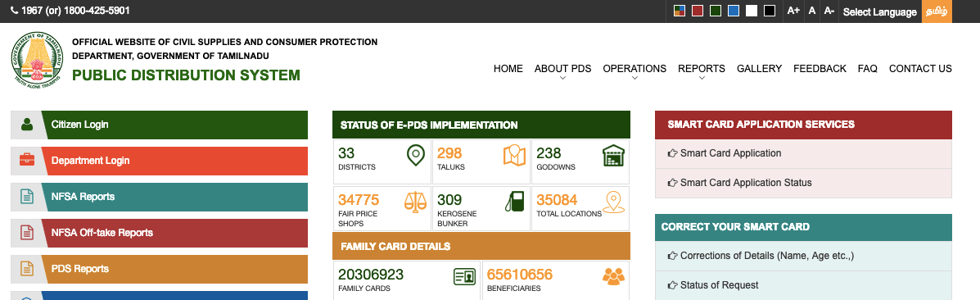Screen dimensions: 980x300
Task: Open PDS Reports
Action: [x=160, y=269]
